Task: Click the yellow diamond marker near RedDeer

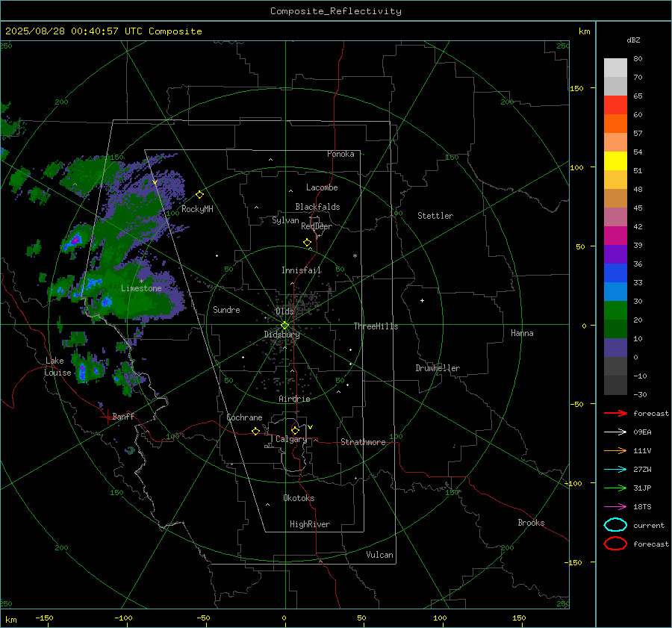Action: point(307,243)
